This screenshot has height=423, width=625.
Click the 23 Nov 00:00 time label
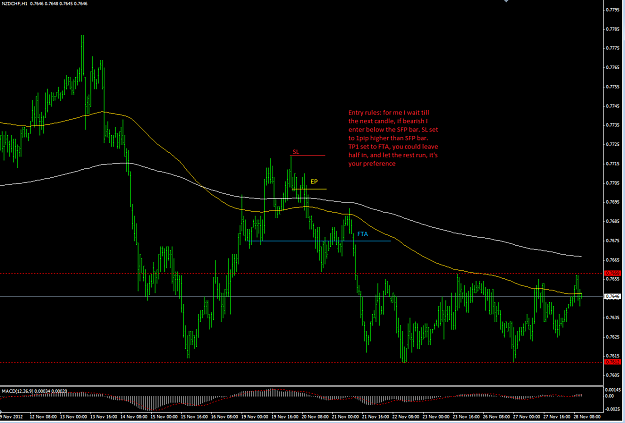pos(435,417)
